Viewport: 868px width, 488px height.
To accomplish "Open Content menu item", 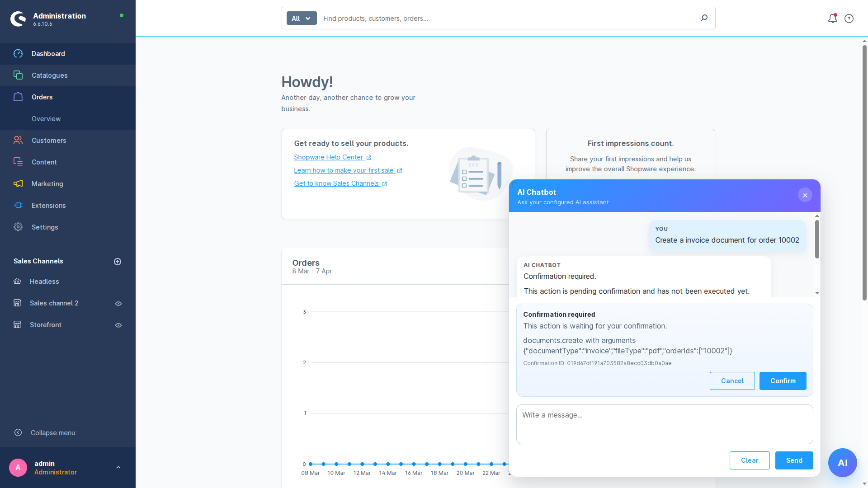I will pos(68,162).
